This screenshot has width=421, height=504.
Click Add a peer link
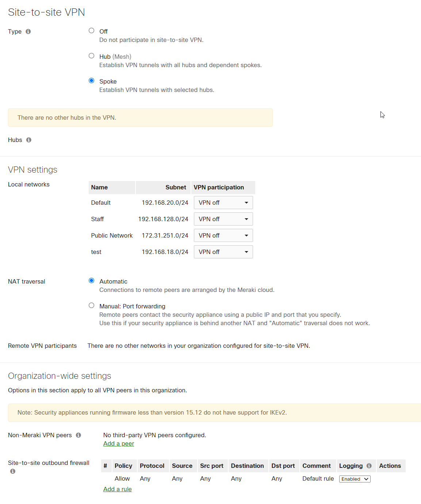point(119,443)
